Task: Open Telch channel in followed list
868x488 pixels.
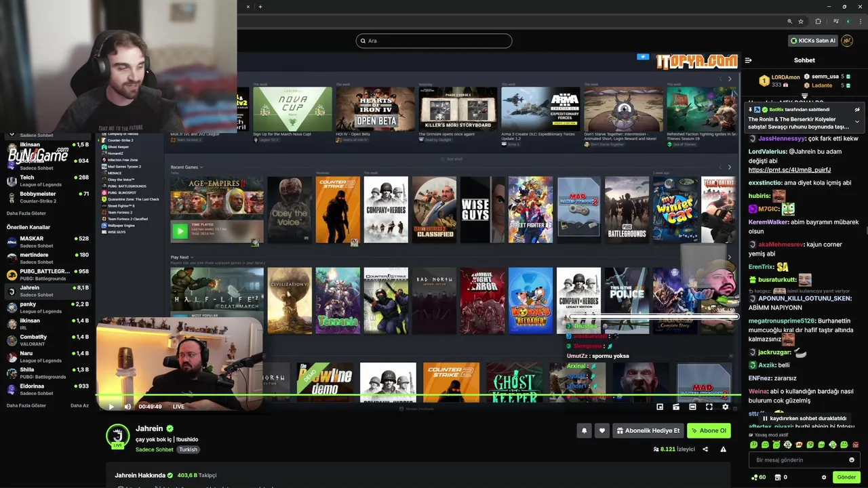Action: pyautogui.click(x=47, y=181)
